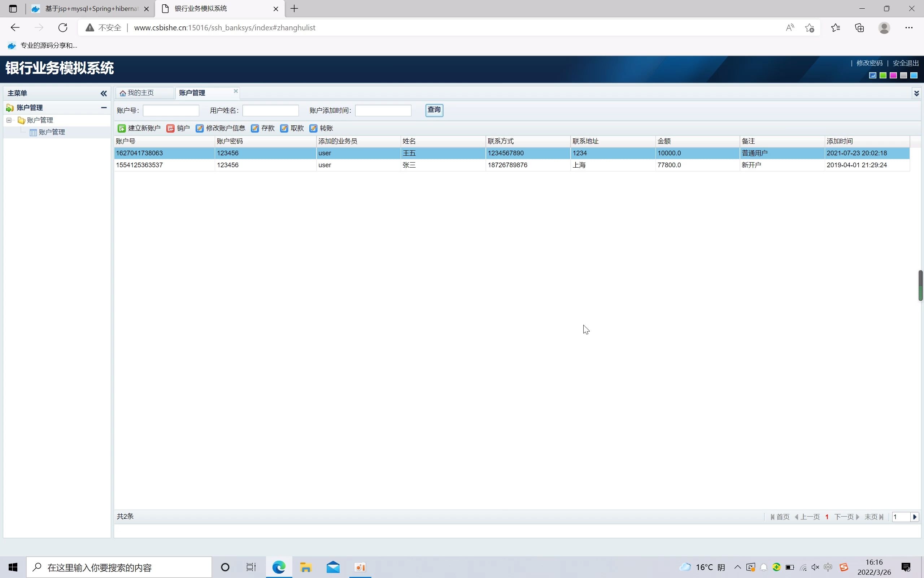Image resolution: width=924 pixels, height=578 pixels.
Task: Click the page jump arrow button
Action: tap(915, 517)
